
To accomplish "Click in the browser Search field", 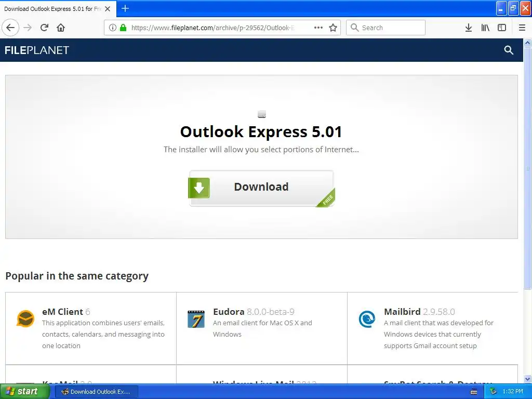I will [386, 28].
